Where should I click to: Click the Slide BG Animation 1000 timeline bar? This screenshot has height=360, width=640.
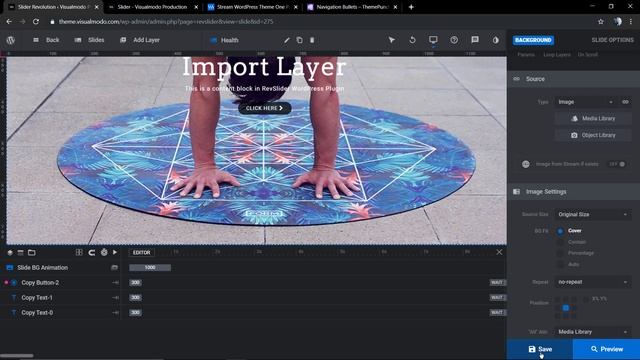coord(150,268)
